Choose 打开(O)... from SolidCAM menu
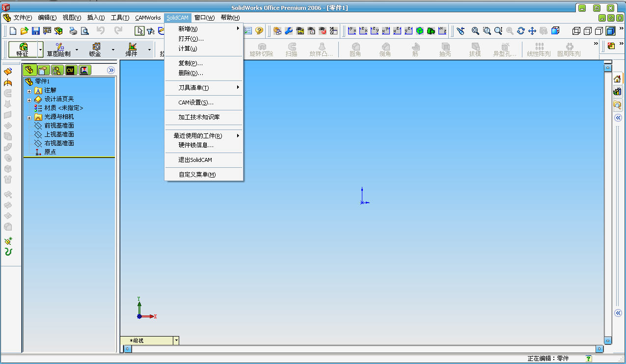Screen dimensions: 626x364 pyautogui.click(x=204, y=38)
